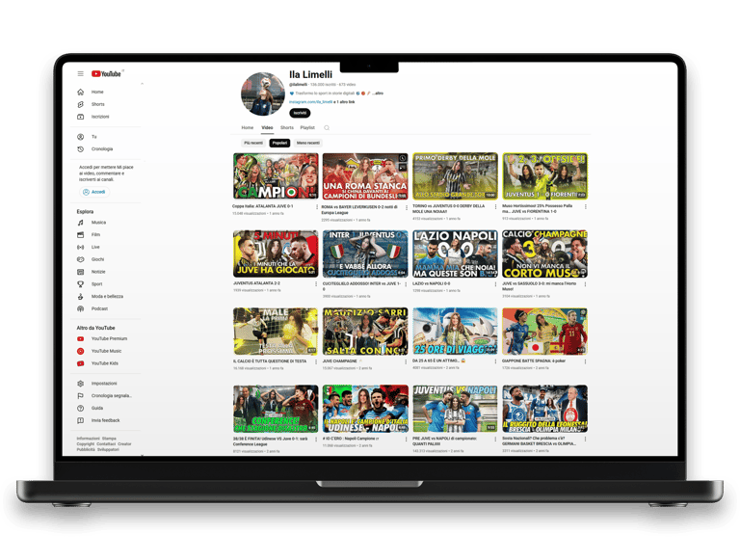Image resolution: width=740 pixels, height=560 pixels.
Task: Switch to the Shorts channel tab
Action: 287,128
